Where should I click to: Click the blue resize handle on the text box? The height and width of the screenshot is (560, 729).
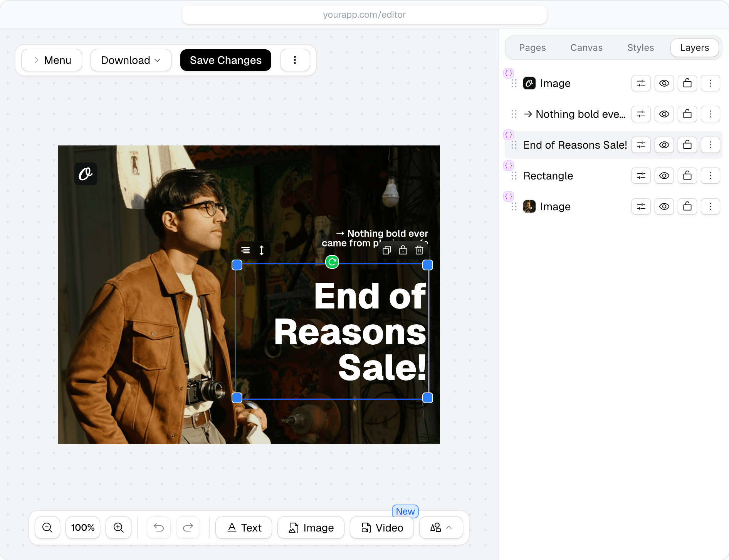point(237,265)
